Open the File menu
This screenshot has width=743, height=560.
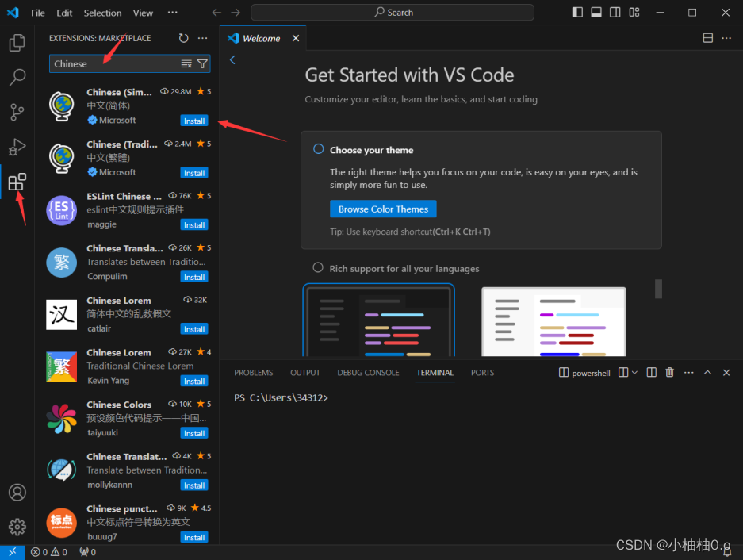pyautogui.click(x=38, y=13)
